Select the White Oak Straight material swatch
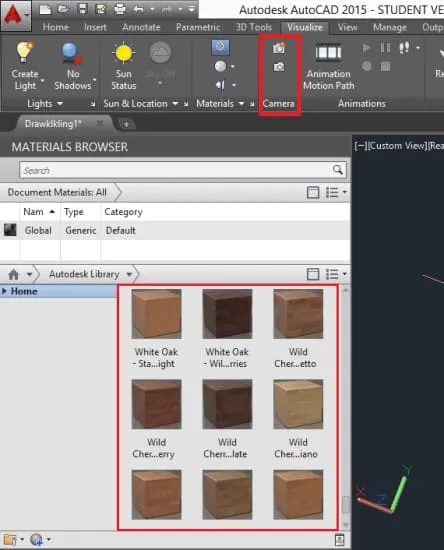The image size is (444, 550). (156, 314)
